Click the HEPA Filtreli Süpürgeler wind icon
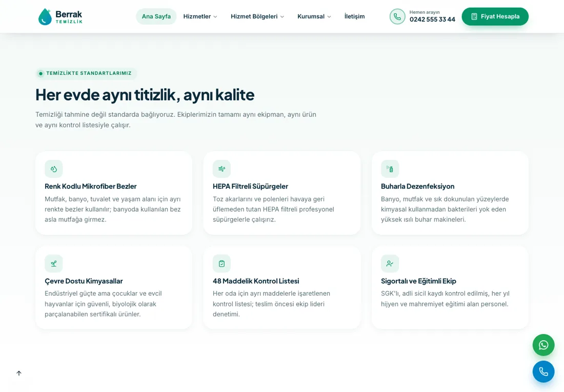This screenshot has width=564, height=392. coord(221,169)
